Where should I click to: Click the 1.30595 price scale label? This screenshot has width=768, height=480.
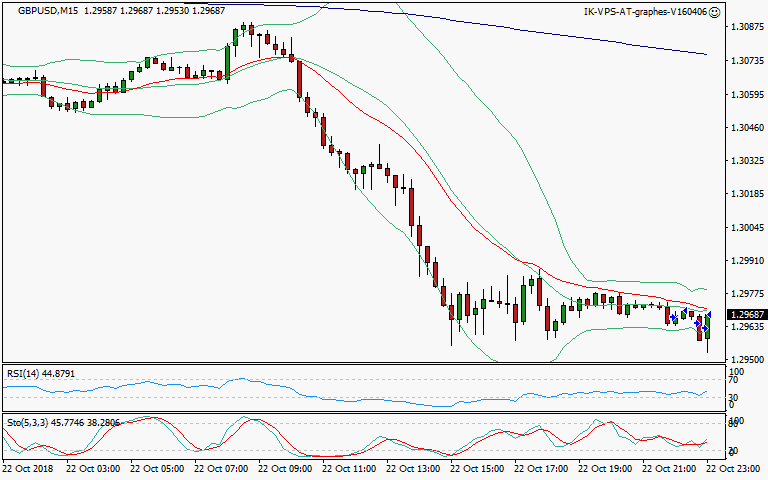click(739, 94)
